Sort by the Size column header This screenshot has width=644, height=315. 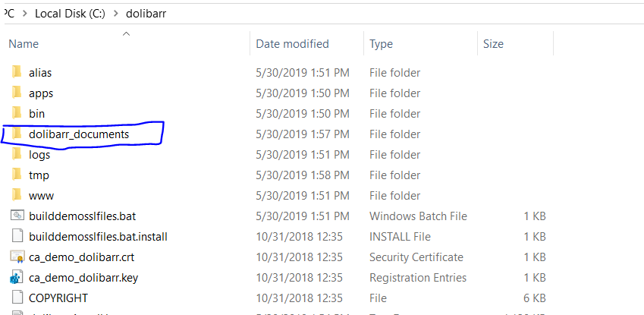pyautogui.click(x=493, y=44)
